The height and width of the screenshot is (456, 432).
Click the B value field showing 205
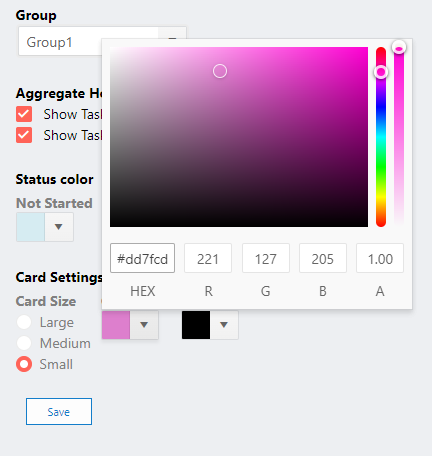(x=323, y=258)
